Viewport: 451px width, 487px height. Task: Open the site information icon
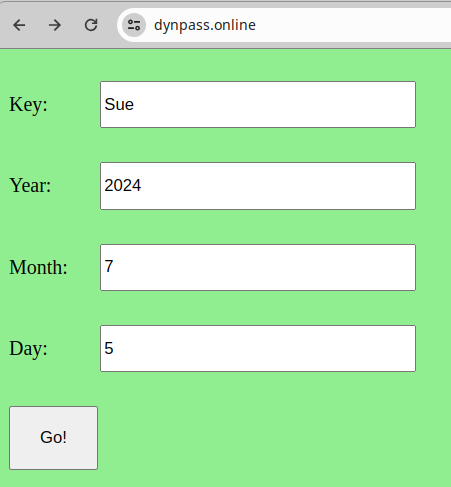[x=134, y=25]
